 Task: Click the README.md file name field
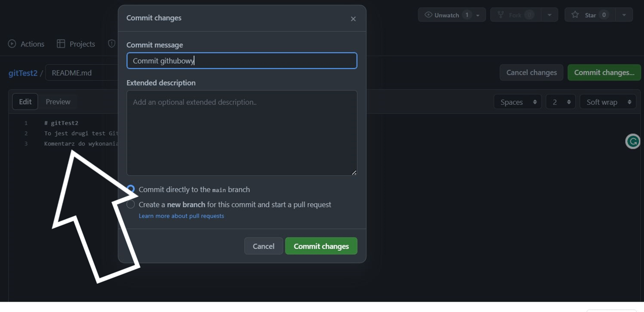(82, 73)
